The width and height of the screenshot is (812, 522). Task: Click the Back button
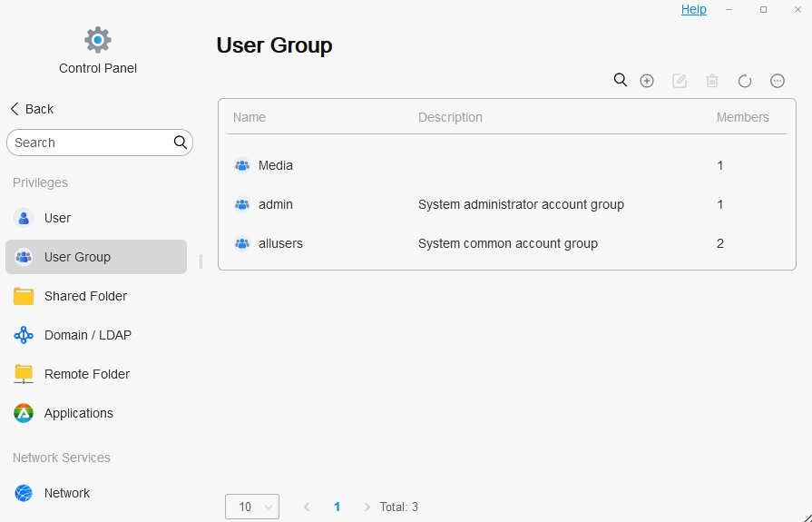coord(32,109)
